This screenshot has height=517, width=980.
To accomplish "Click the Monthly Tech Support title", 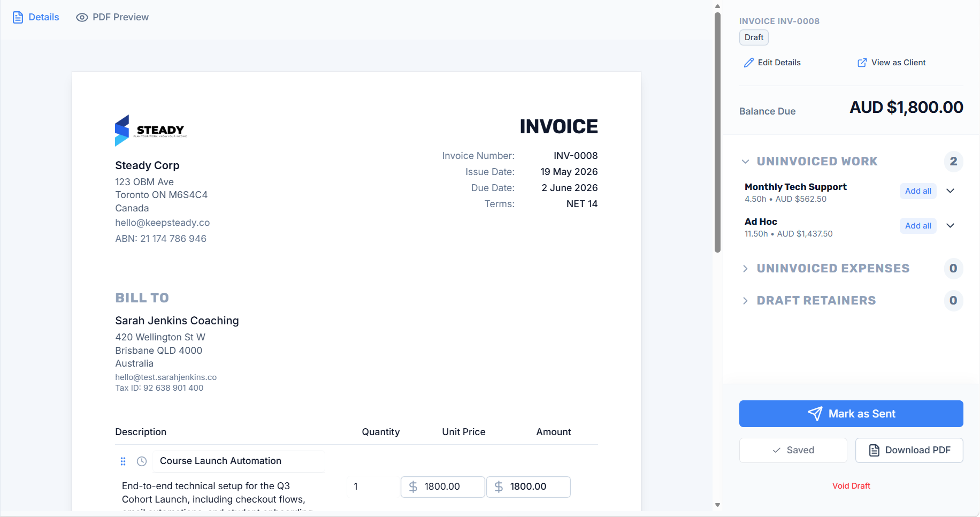I will click(795, 187).
